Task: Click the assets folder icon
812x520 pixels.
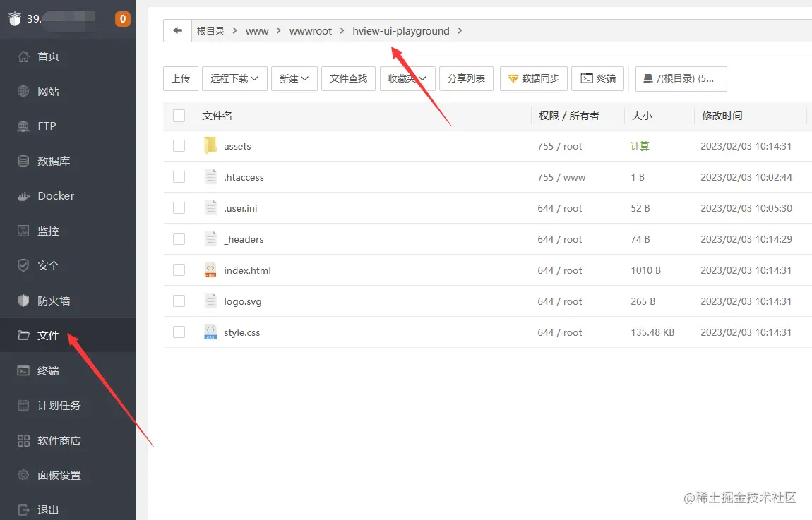Action: tap(210, 146)
